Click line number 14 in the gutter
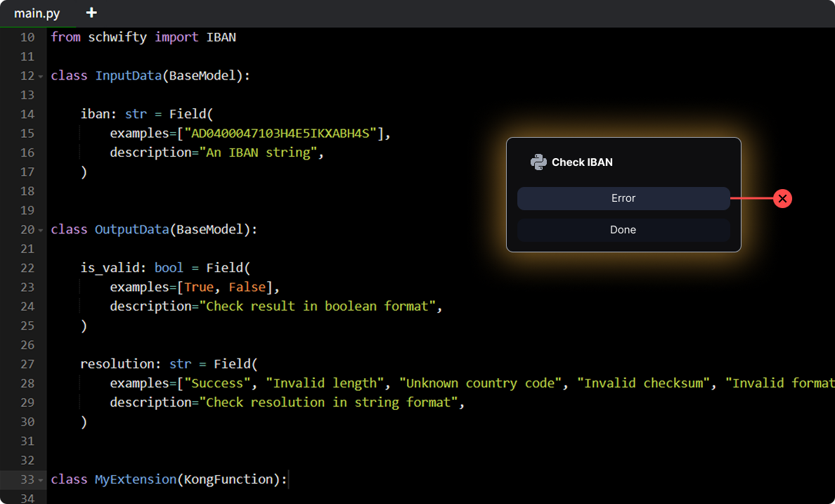835x504 pixels. 27,114
